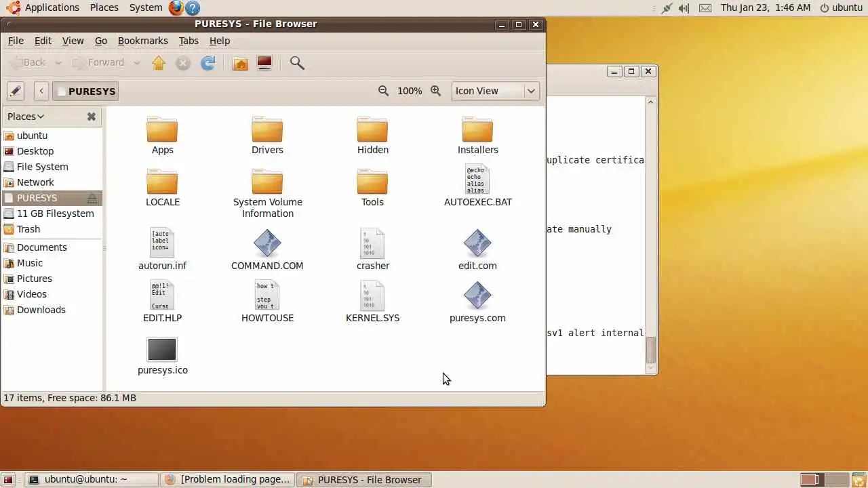
Task: Open Downloads bookmark in sidebar
Action: click(x=52, y=310)
